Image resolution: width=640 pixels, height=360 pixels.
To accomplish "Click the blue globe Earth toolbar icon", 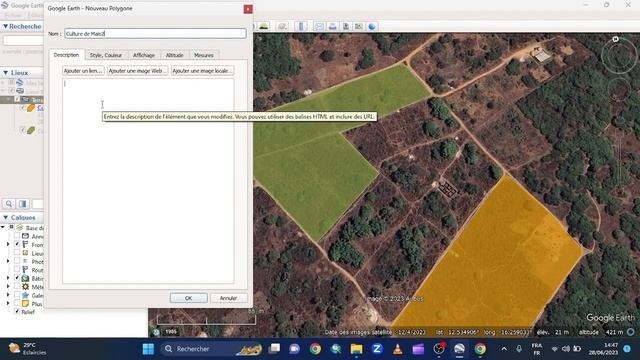I will (372, 27).
